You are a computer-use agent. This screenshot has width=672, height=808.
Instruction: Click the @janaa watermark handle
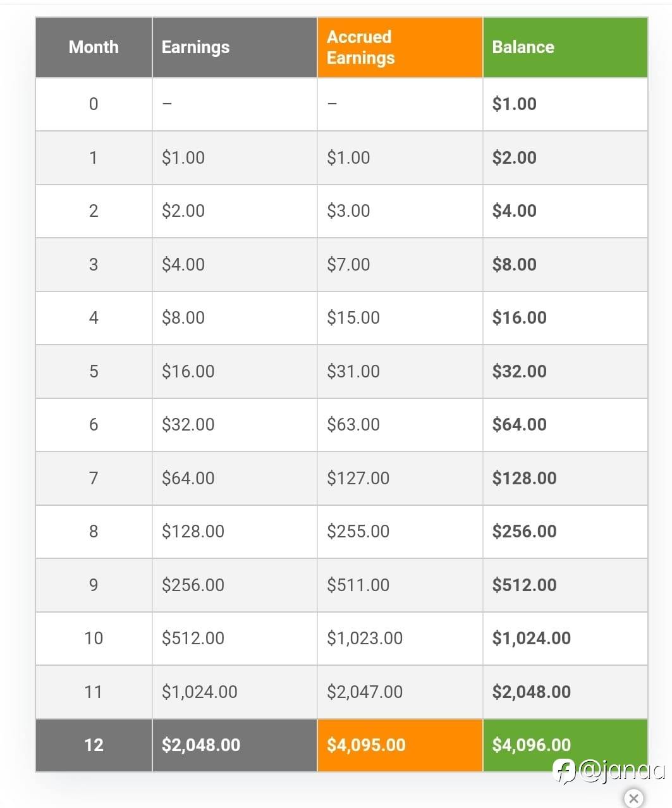tap(621, 770)
